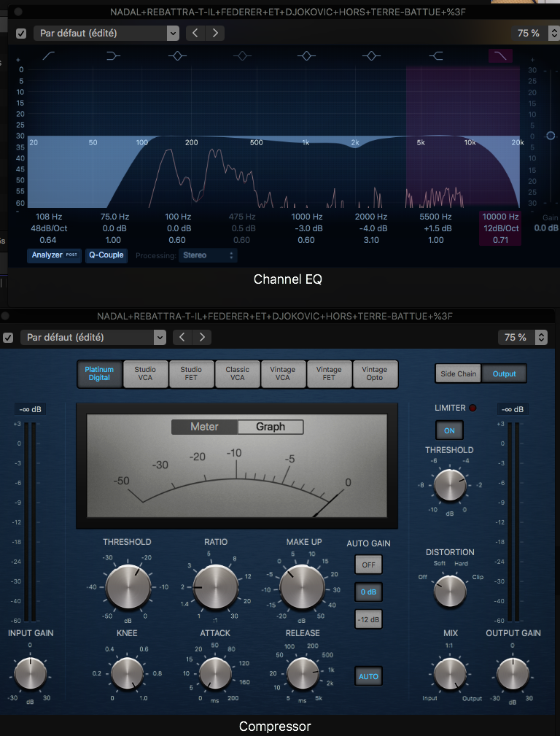Go to previous preset in Channel EQ

coord(195,34)
